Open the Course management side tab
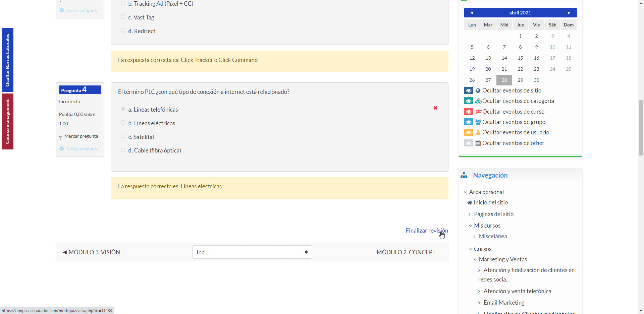Viewport: 644px width, 314px height. [7, 121]
